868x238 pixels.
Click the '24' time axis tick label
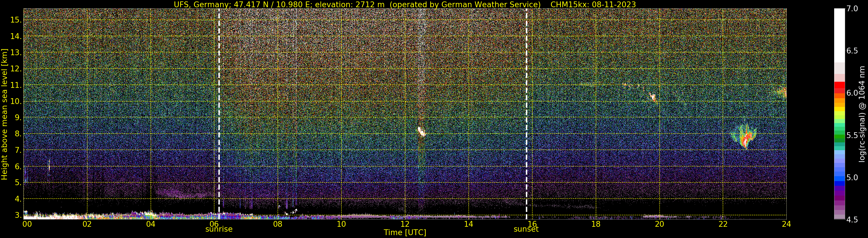coord(786,224)
